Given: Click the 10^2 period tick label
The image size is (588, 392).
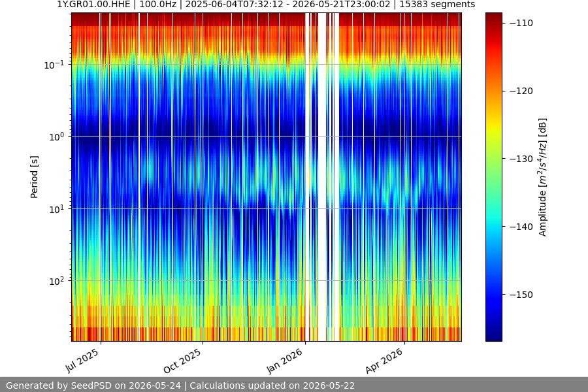Looking at the screenshot, I should (56, 282).
